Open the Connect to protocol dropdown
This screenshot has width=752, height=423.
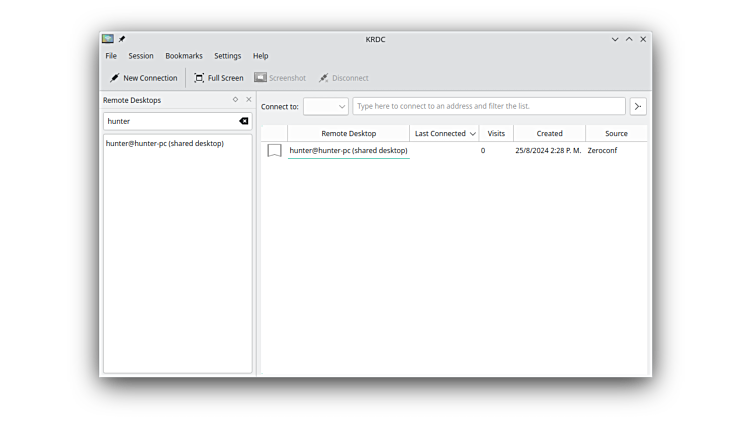tap(326, 106)
